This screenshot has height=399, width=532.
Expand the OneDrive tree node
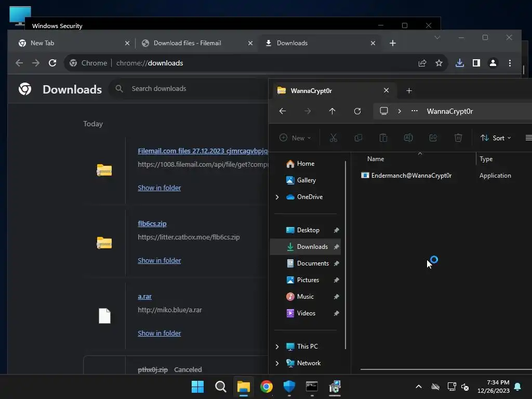coord(277,197)
